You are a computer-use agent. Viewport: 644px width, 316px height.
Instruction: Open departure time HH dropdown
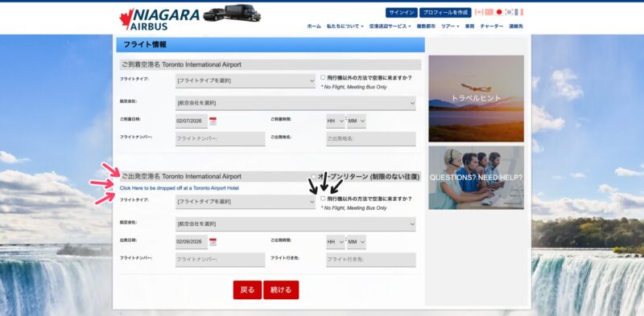click(336, 242)
